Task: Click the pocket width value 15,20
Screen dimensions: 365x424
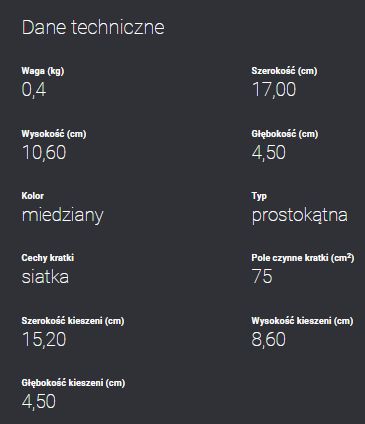Action: (44, 339)
